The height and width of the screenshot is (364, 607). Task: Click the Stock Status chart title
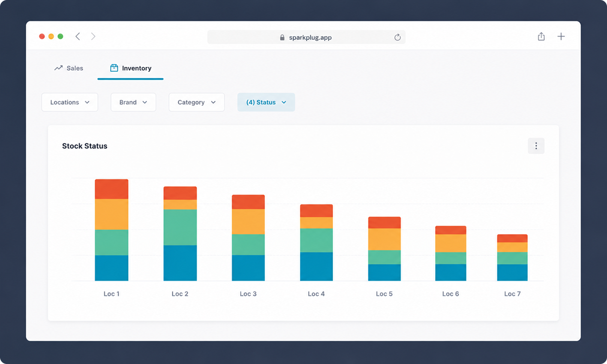pyautogui.click(x=84, y=146)
